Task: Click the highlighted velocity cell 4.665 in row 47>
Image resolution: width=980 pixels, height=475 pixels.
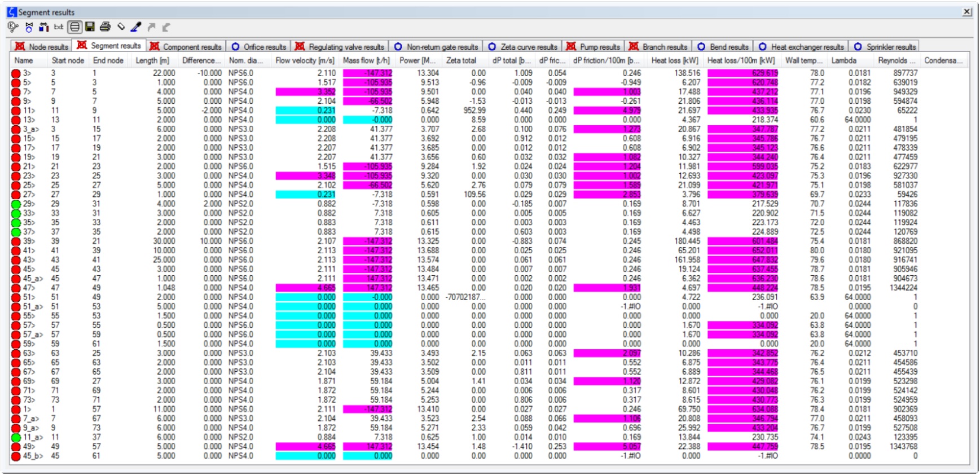Action: [306, 288]
